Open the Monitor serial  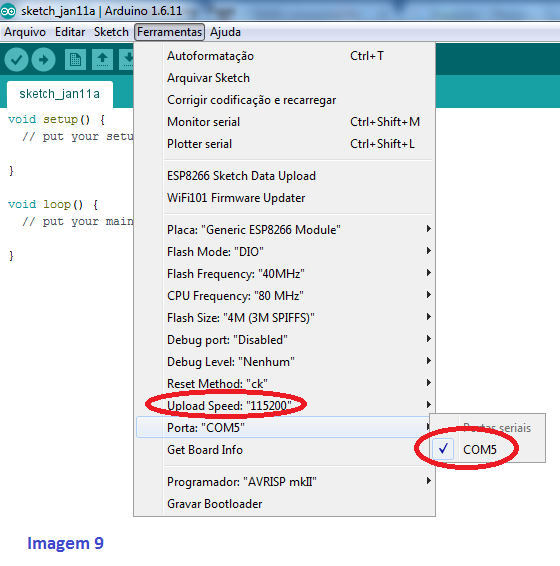(285, 122)
